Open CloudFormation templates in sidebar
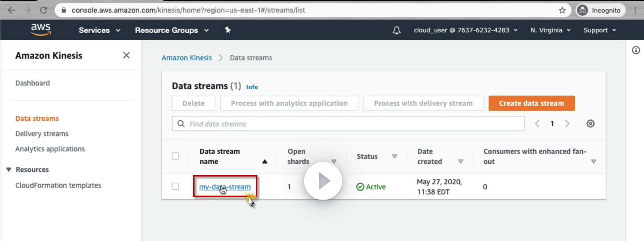 pyautogui.click(x=58, y=185)
